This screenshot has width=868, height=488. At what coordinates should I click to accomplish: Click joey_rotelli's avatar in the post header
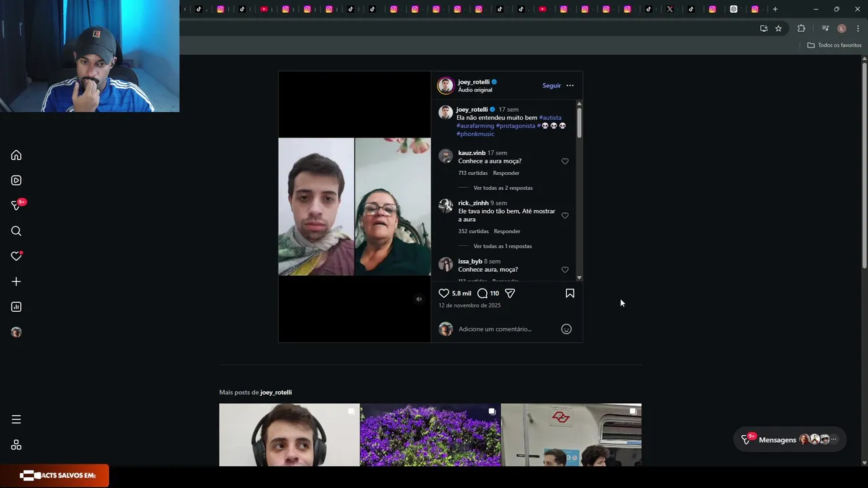click(446, 85)
